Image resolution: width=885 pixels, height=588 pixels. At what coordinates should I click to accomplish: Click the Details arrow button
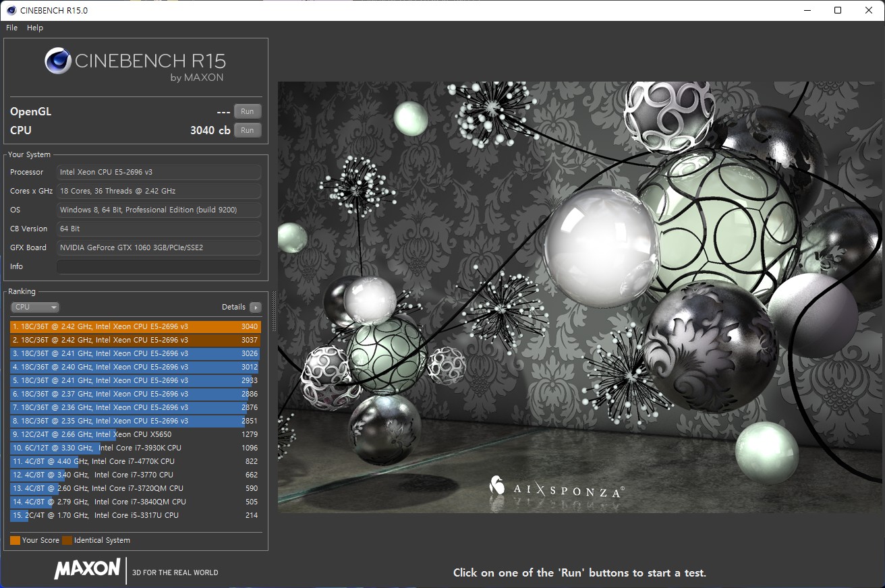(256, 307)
